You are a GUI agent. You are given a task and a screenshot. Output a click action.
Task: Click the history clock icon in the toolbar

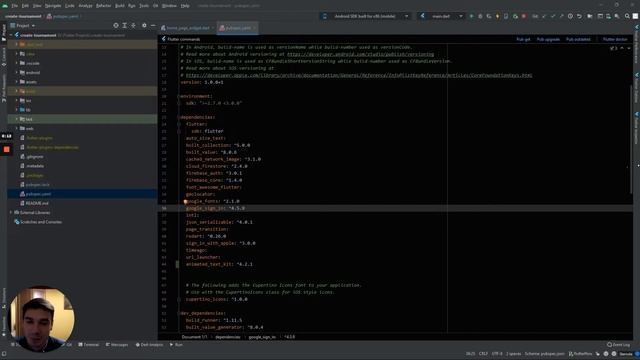(570, 16)
